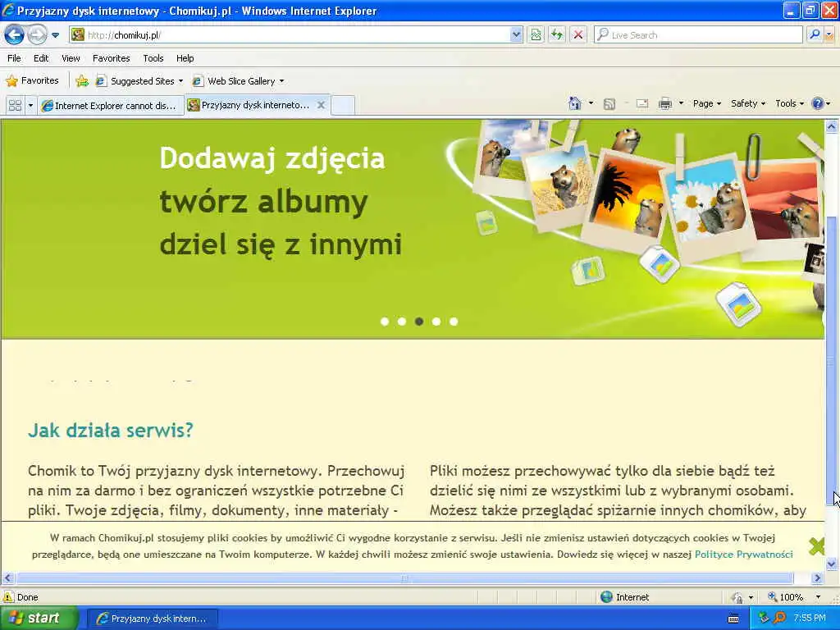Open the recent pages dropdown arrow
The height and width of the screenshot is (630, 840).
(x=55, y=35)
